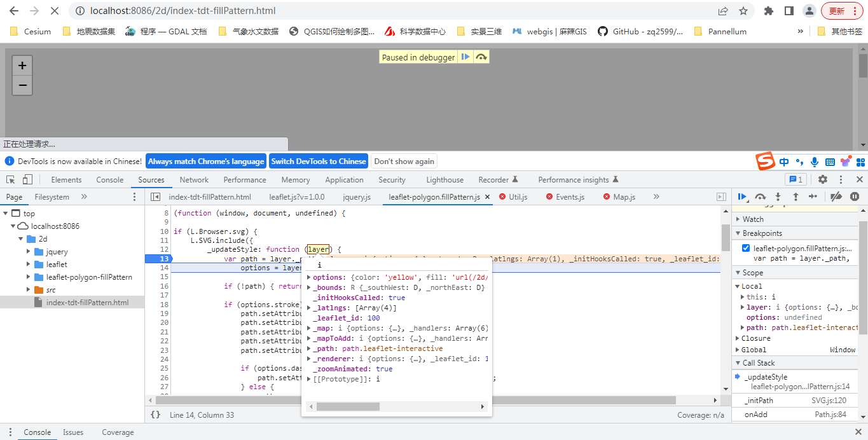Image resolution: width=868 pixels, height=440 pixels.
Task: Click the Step debugger arrow icon
Action: 813,197
